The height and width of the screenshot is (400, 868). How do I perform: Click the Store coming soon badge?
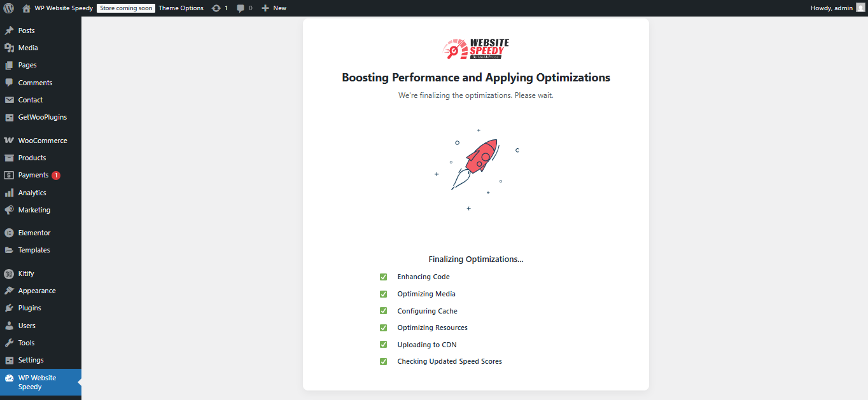point(126,8)
